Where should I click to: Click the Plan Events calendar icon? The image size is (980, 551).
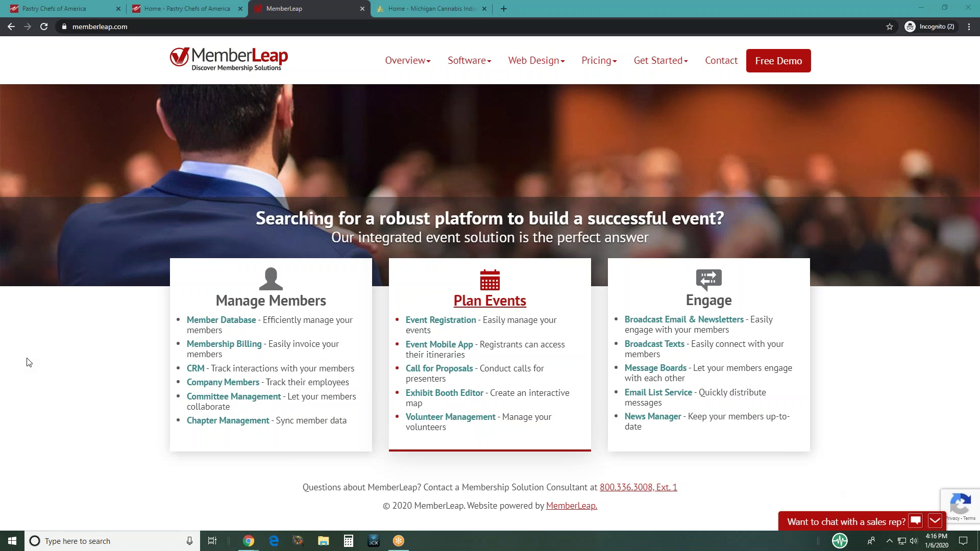point(489,280)
